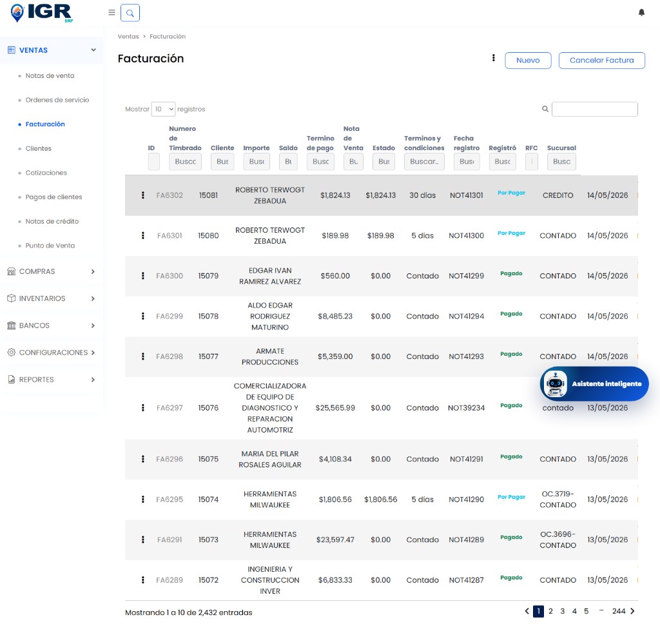Click the Compras store icon
Screen dimensions: 660x644
pos(12,271)
